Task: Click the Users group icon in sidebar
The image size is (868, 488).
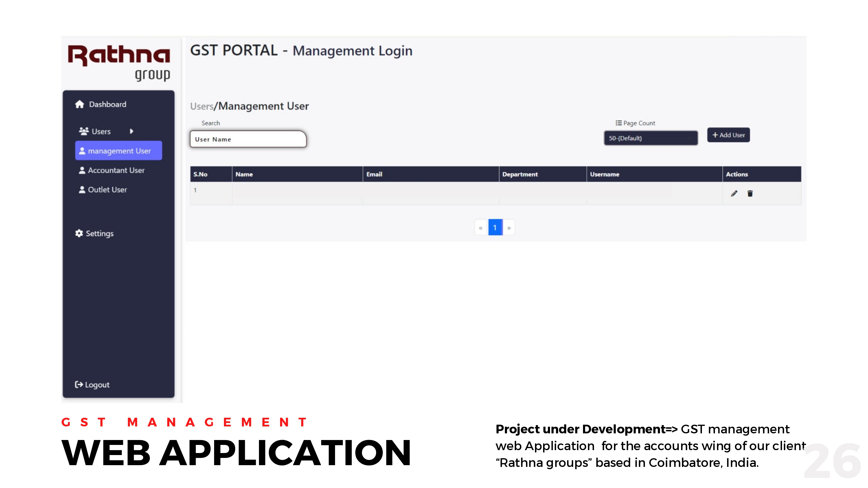Action: (84, 131)
